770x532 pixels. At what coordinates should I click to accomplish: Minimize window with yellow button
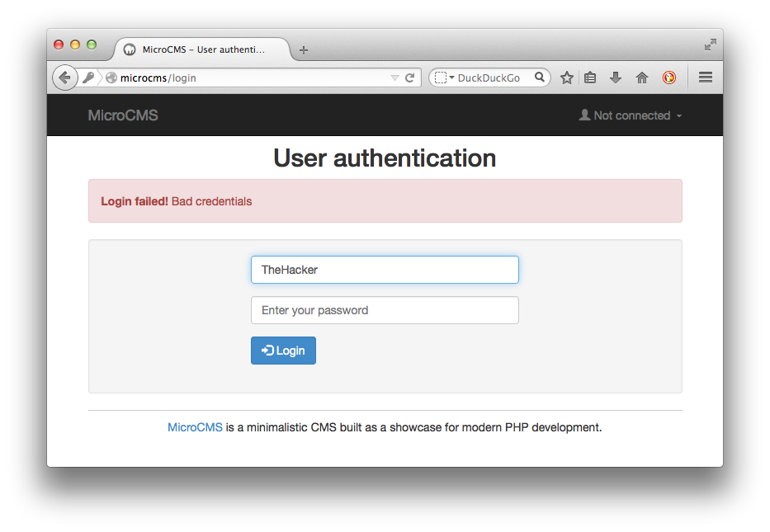[75, 45]
